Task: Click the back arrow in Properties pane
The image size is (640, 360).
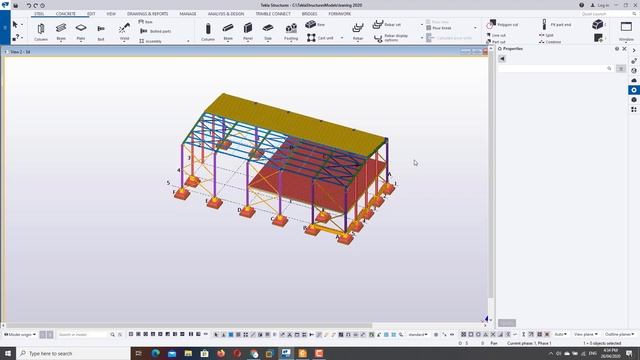Action: pyautogui.click(x=502, y=59)
